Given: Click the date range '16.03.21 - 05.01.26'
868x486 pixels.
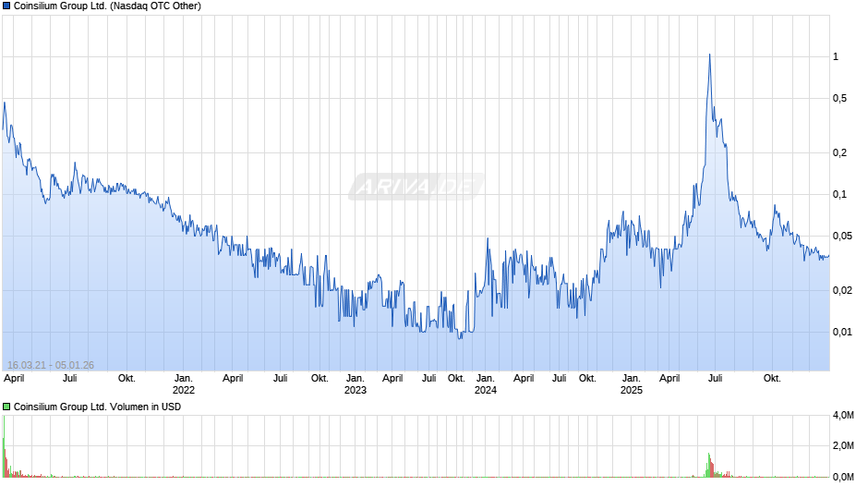Looking at the screenshot, I should tap(51, 365).
